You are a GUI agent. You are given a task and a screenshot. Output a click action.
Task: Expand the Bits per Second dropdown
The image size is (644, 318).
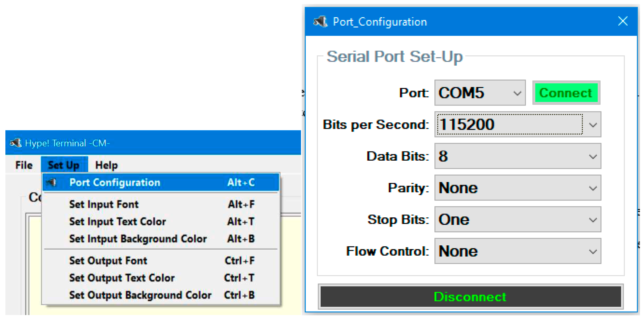[x=593, y=124]
